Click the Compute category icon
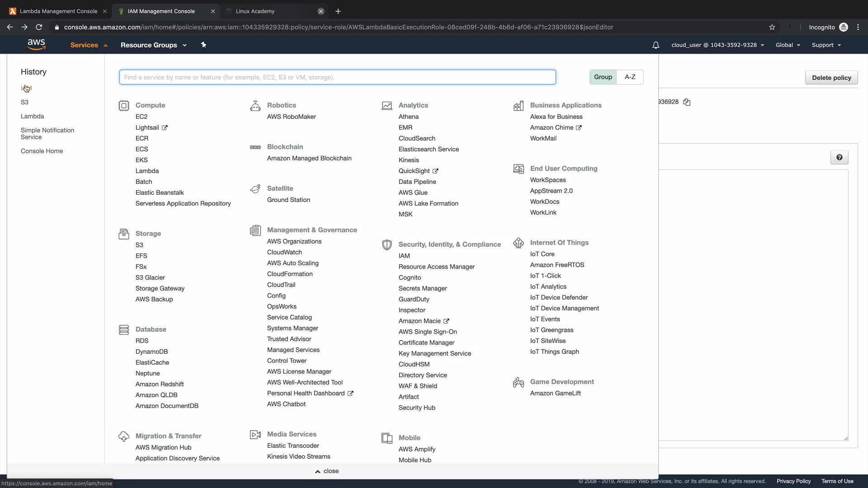Viewport: 868px width, 488px height. coord(123,106)
